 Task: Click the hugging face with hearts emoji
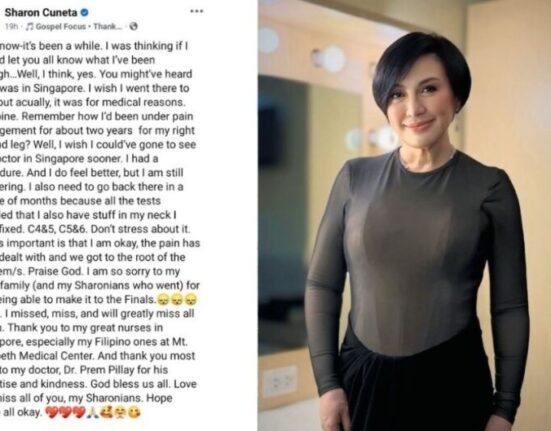click(107, 413)
